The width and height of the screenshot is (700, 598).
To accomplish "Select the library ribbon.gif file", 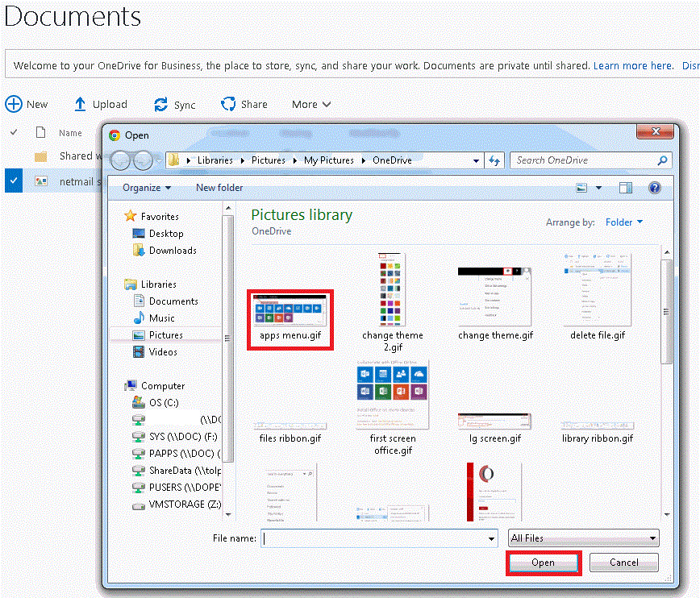I will pos(598,433).
